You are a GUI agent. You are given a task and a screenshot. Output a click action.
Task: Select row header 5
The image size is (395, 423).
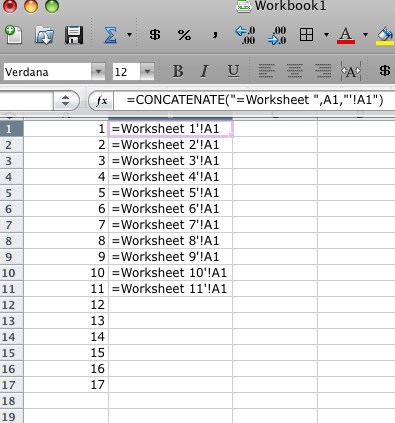coord(11,193)
